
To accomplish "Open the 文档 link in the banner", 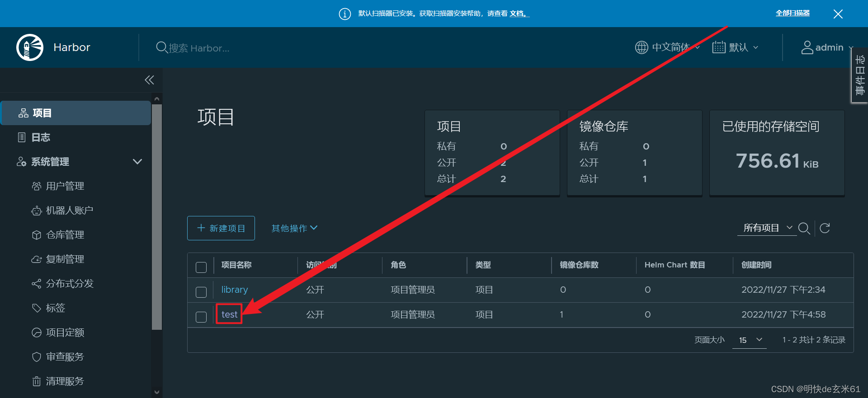I will 519,14.
